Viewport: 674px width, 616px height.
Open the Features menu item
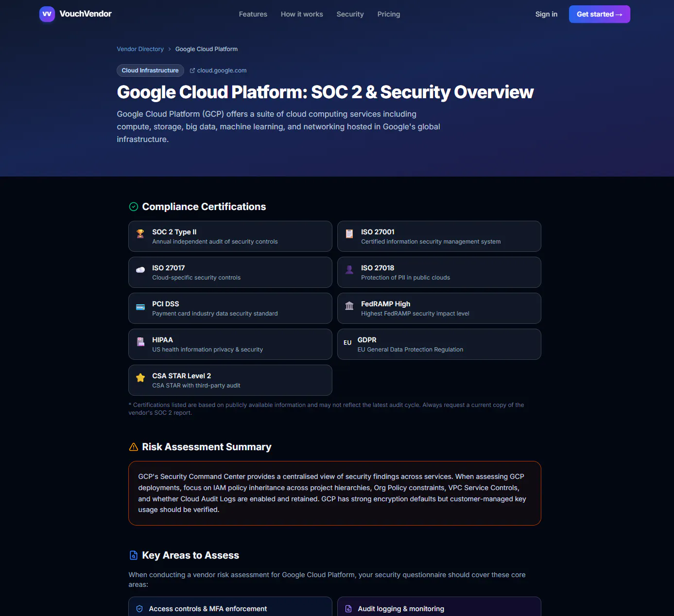pyautogui.click(x=253, y=14)
